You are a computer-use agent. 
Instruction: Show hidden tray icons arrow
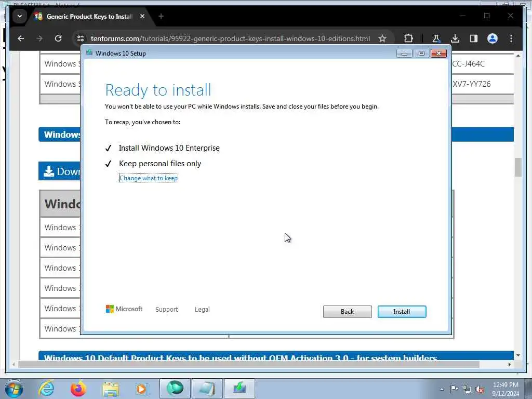pos(442,389)
